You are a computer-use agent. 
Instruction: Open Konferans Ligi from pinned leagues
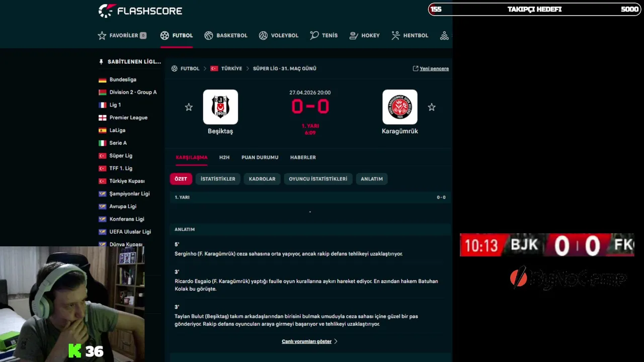click(x=121, y=219)
